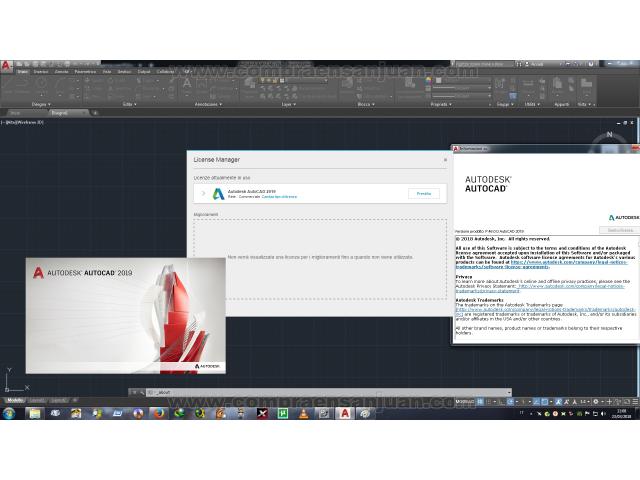This screenshot has height=480, width=640.
Task: Open the Output ribbon tab
Action: coord(144,72)
